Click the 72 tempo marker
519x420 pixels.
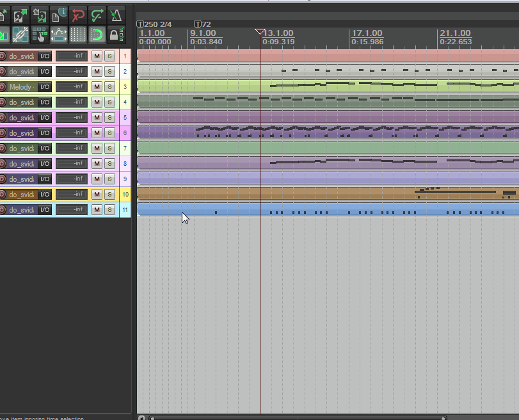click(x=202, y=24)
